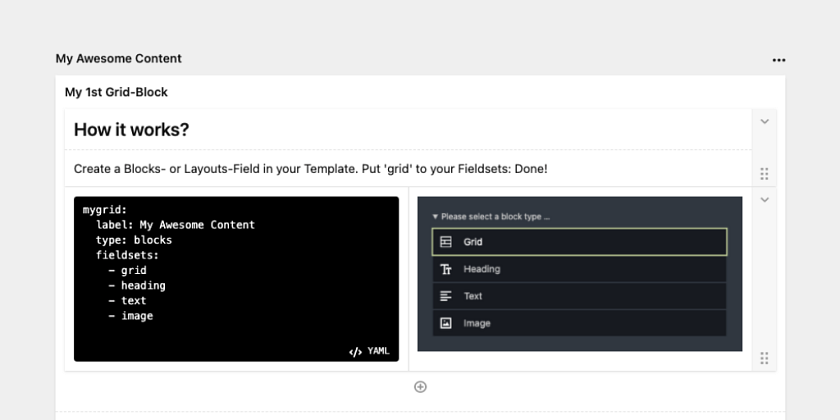This screenshot has height=420, width=840.
Task: Click My 1st Grid-Block title
Action: pyautogui.click(x=116, y=92)
